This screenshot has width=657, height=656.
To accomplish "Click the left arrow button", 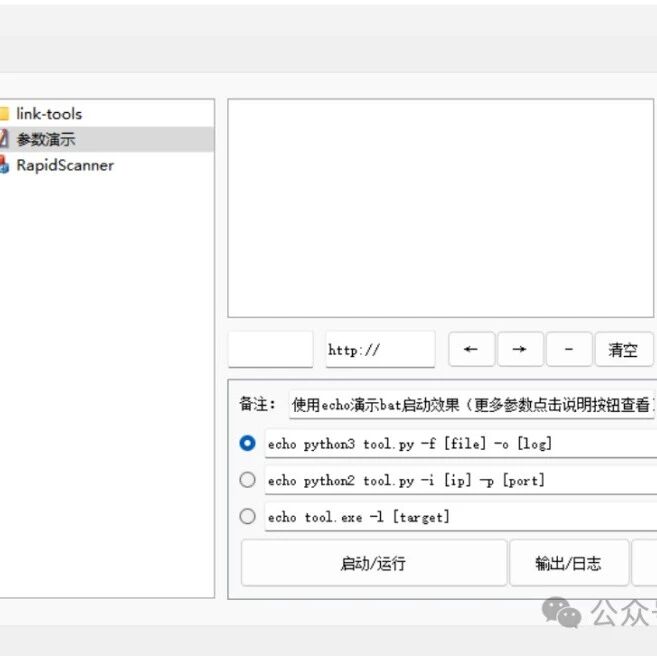I will (471, 349).
